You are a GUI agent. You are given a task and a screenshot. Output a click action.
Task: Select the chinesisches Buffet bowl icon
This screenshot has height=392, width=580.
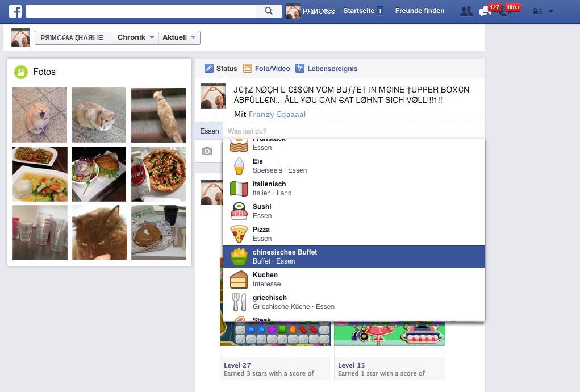[x=239, y=257]
